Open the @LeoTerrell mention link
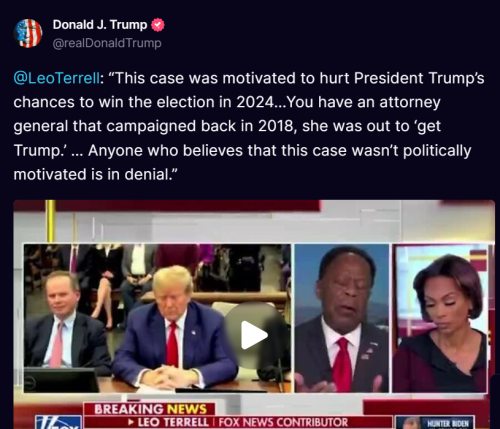Screen dimensions: 500x429 (x=56, y=78)
